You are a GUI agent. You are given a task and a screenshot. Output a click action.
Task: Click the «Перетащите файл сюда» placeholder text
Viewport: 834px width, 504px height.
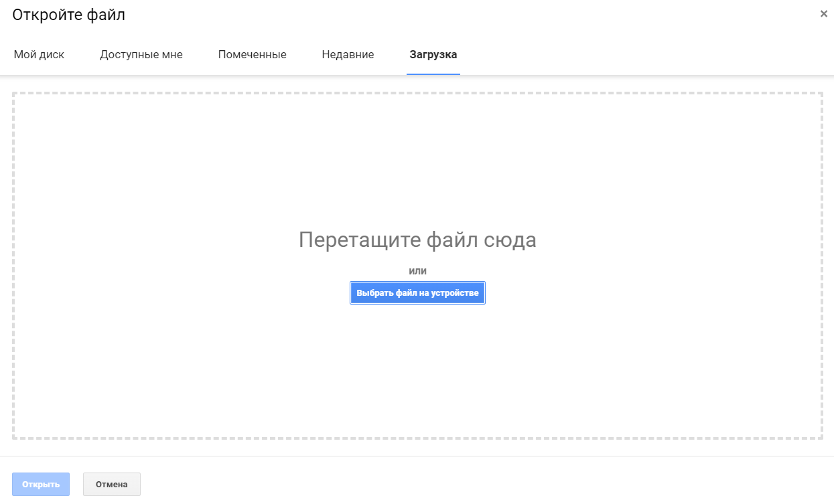tap(417, 240)
